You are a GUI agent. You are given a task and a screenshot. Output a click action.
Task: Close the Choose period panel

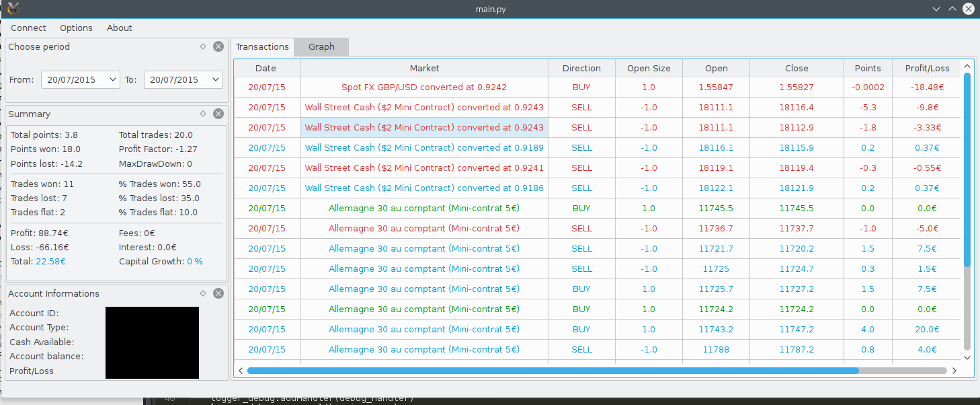click(x=218, y=46)
